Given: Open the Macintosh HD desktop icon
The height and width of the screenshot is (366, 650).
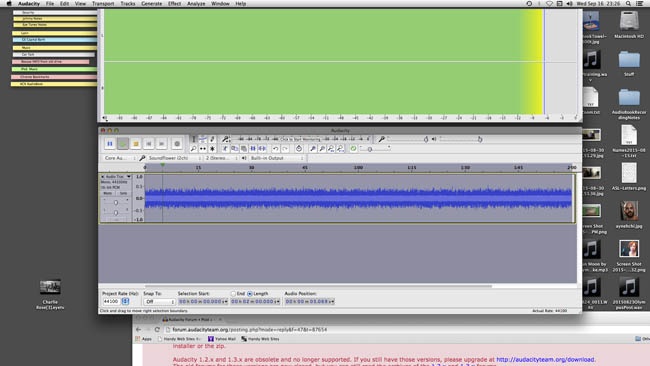Looking at the screenshot, I should click(x=629, y=24).
